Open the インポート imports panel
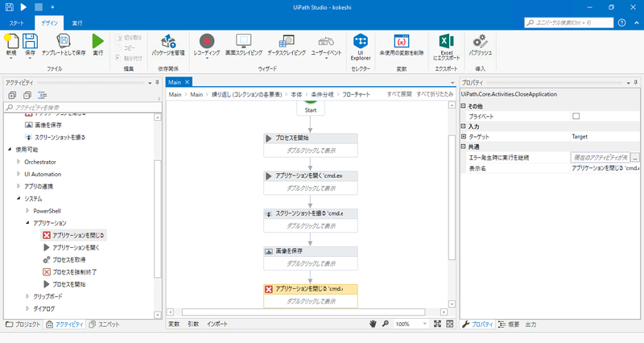The height and width of the screenshot is (343, 644). pyautogui.click(x=217, y=324)
